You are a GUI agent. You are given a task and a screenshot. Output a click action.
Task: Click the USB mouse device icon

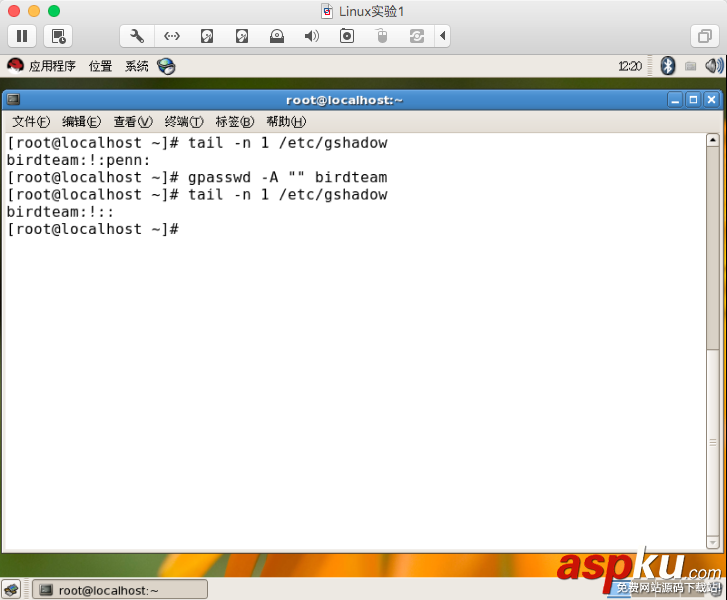tap(382, 36)
